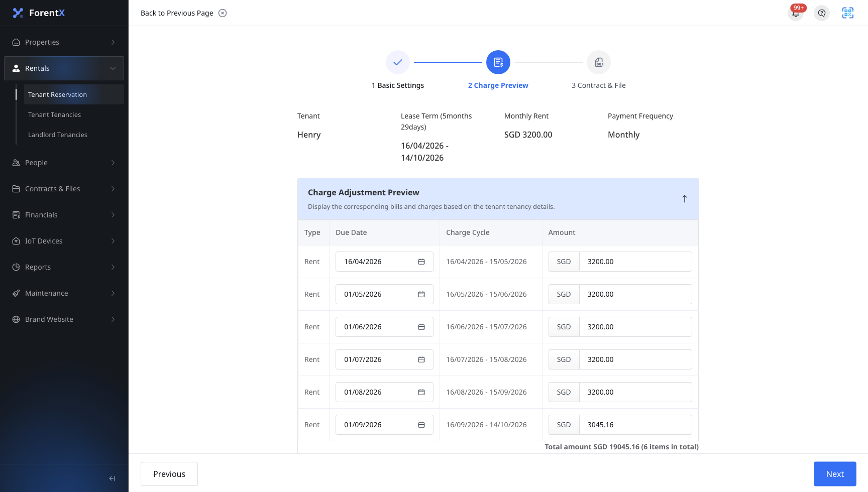Open calendar for due date 01/07/2026

(x=421, y=359)
